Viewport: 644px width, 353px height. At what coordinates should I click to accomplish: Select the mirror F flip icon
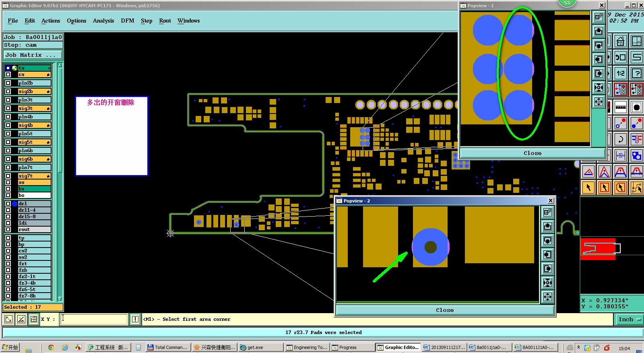[x=637, y=139]
